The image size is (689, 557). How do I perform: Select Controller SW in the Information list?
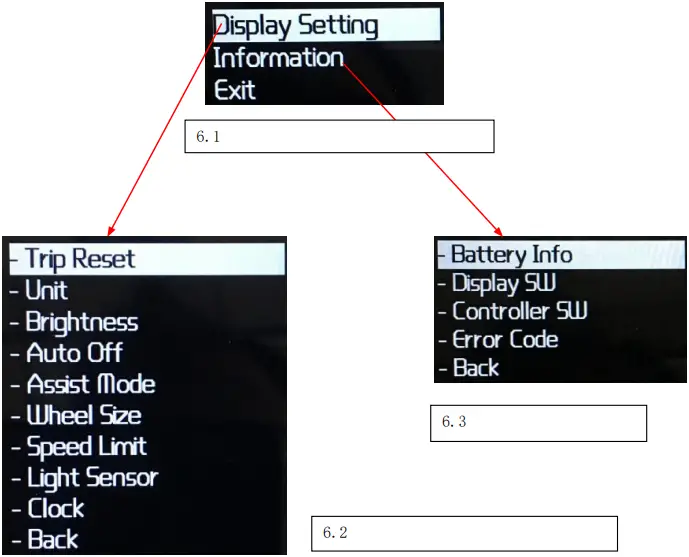[x=520, y=311]
